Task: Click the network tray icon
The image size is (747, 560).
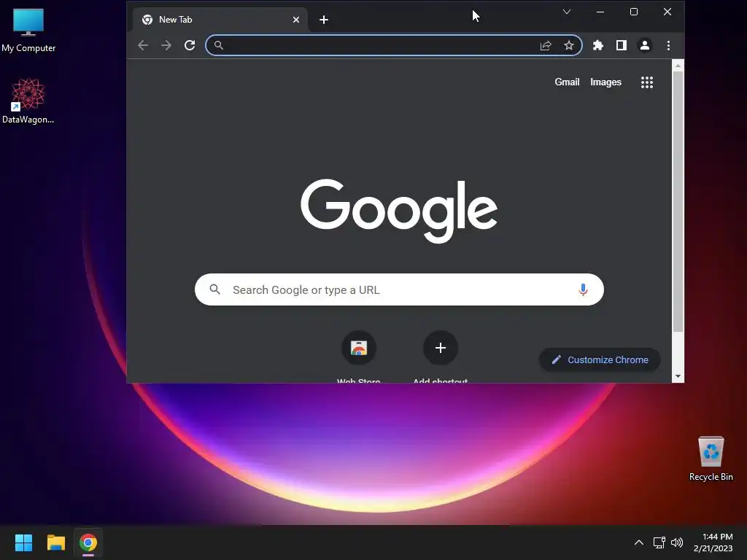Action: coord(659,542)
